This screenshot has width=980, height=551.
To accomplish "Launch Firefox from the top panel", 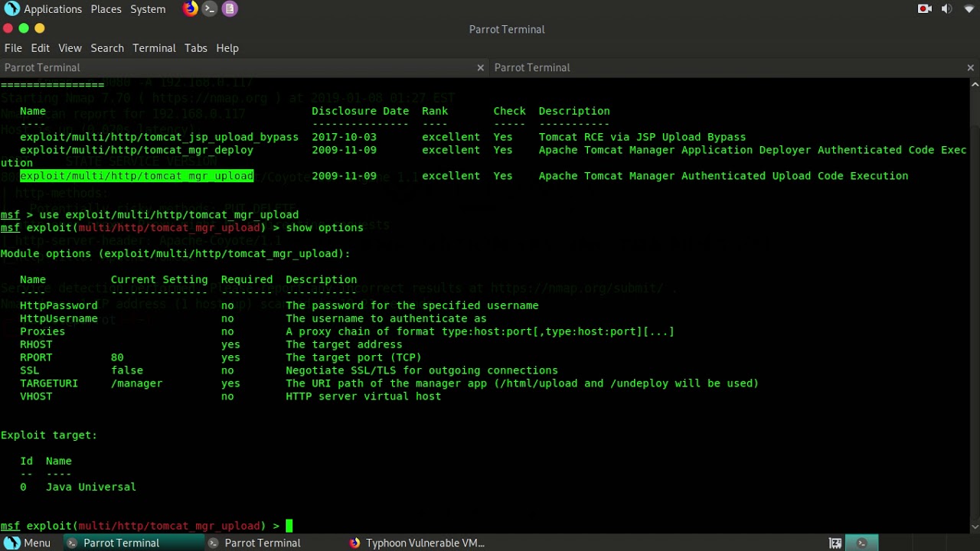I will 190,9.
